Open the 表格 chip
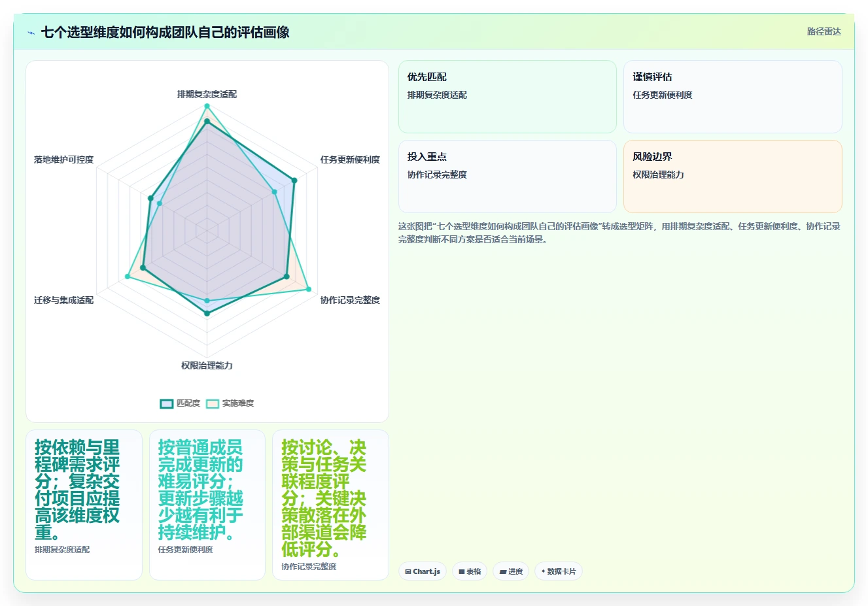 coord(470,571)
